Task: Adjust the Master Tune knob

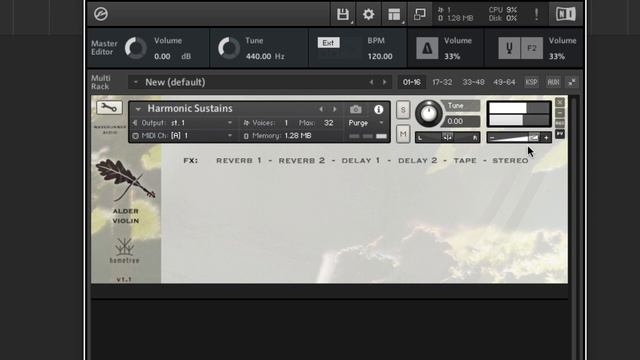Action: point(229,48)
